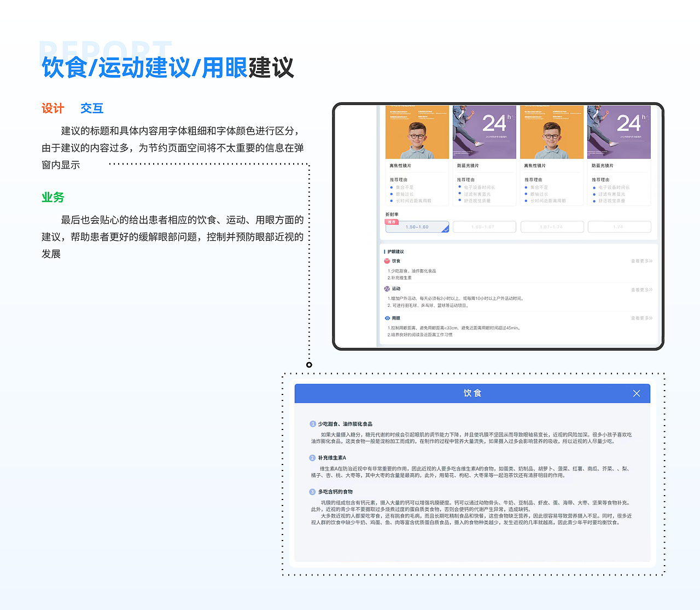Select the 1.60-1.67 折射率 option
The height and width of the screenshot is (610, 700).
[x=485, y=226]
